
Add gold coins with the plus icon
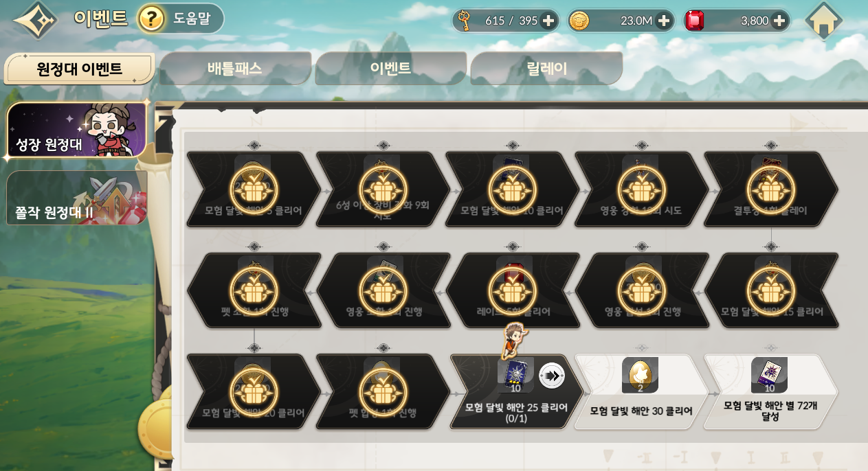(x=664, y=21)
